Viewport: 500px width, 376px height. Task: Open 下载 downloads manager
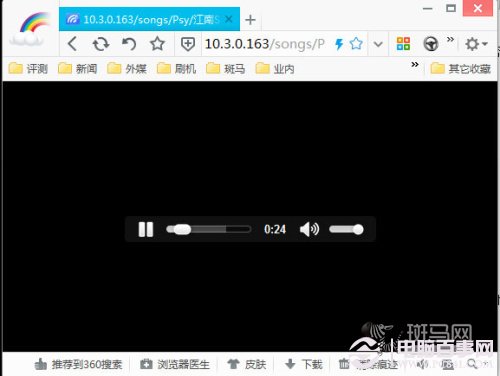(x=304, y=364)
